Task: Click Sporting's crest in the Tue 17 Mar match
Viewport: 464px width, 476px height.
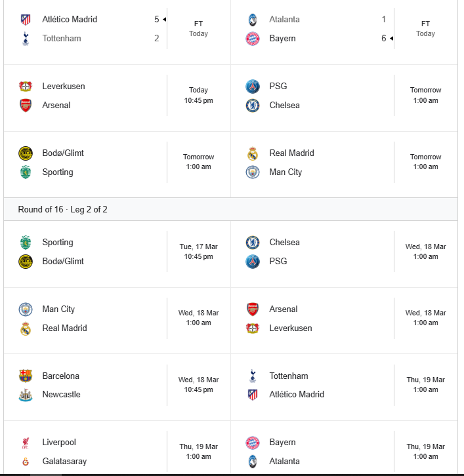Action: point(26,243)
